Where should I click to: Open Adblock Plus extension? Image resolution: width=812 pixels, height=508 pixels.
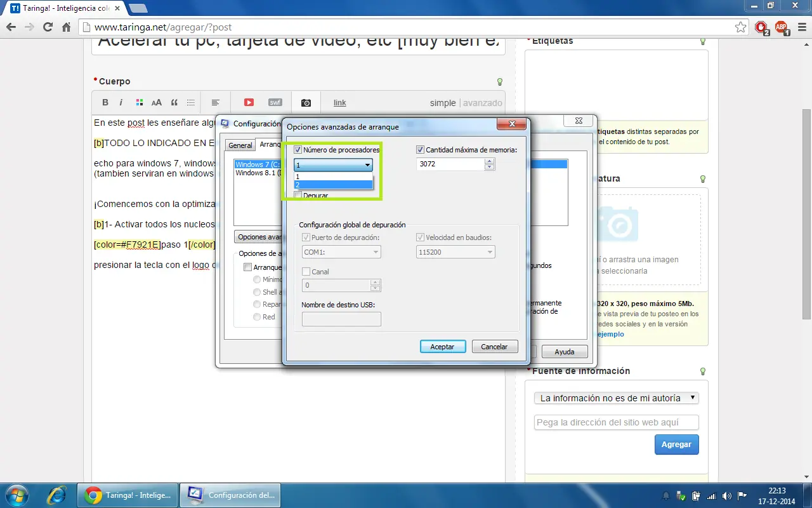pyautogui.click(x=782, y=28)
